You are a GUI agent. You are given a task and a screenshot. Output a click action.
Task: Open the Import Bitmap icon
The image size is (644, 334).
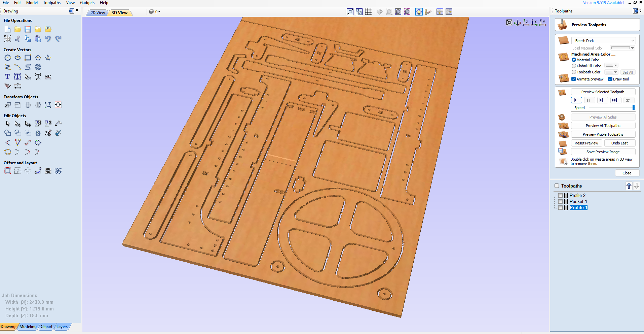point(48,29)
